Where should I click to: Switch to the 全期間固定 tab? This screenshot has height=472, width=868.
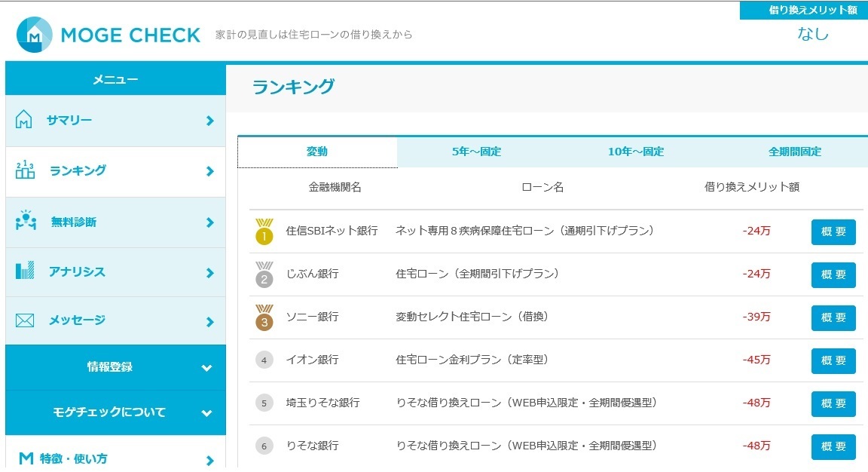(794, 152)
